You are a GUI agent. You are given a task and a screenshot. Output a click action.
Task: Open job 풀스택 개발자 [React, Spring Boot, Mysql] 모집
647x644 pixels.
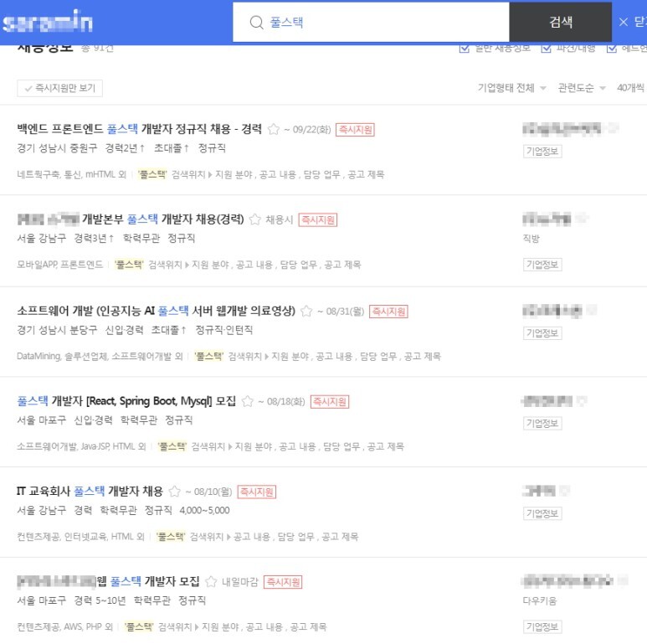click(126, 401)
